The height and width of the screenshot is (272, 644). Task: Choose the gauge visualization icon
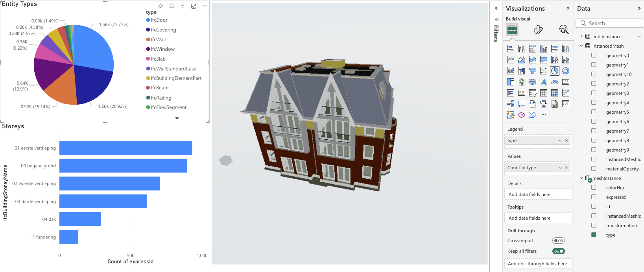click(554, 82)
